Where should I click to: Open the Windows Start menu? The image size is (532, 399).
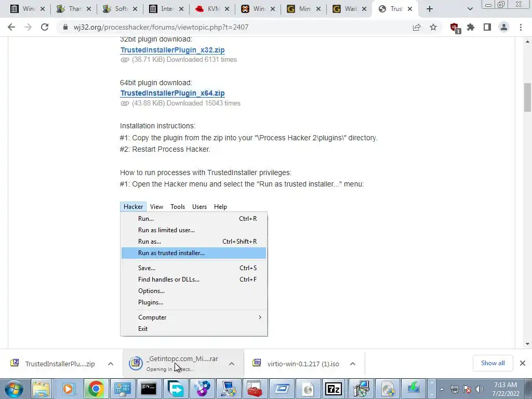[14, 389]
